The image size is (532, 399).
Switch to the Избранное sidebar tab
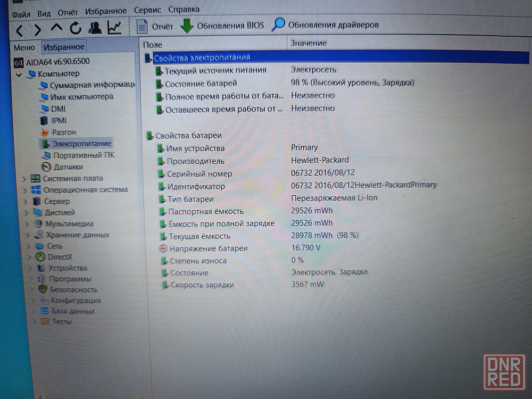pyautogui.click(x=64, y=47)
